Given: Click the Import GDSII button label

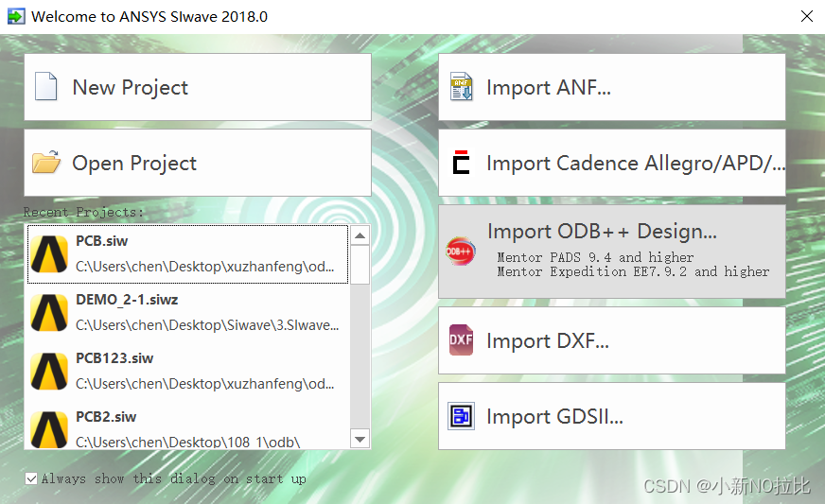Looking at the screenshot, I should coord(554,417).
